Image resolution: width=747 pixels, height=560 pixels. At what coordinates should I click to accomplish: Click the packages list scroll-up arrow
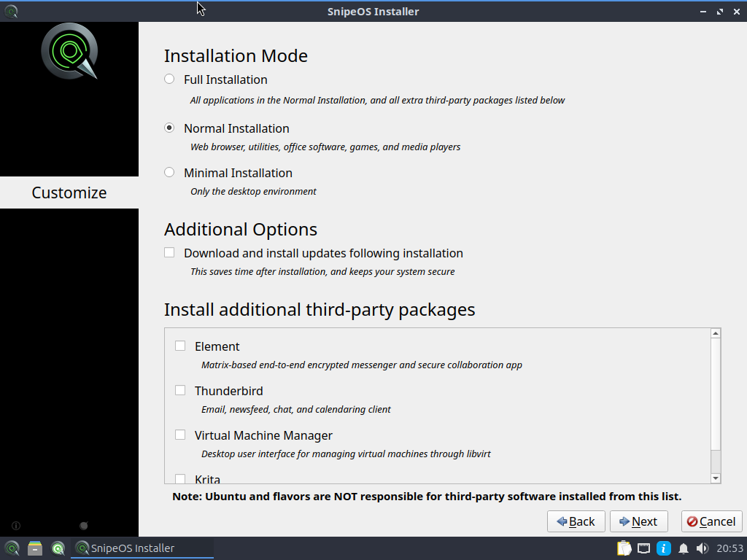coord(715,333)
